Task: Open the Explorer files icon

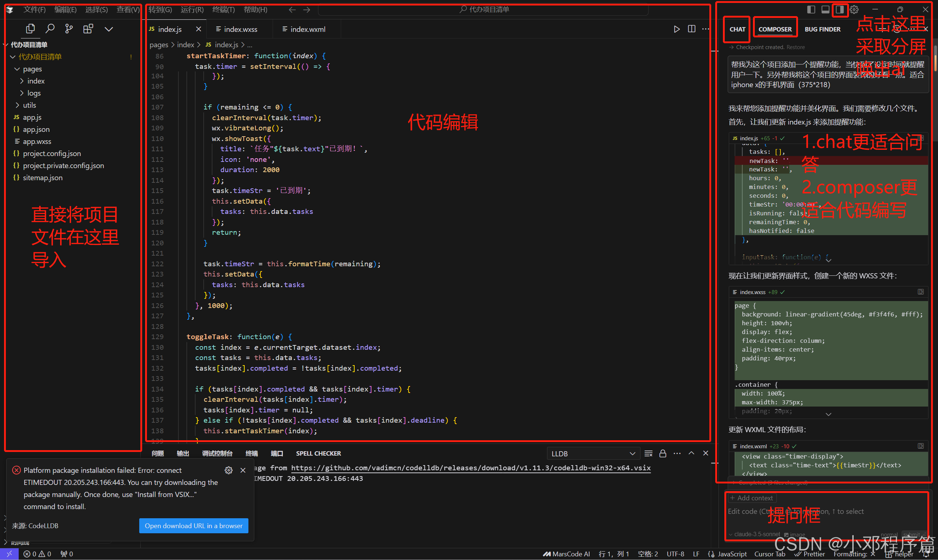Action: click(30, 29)
